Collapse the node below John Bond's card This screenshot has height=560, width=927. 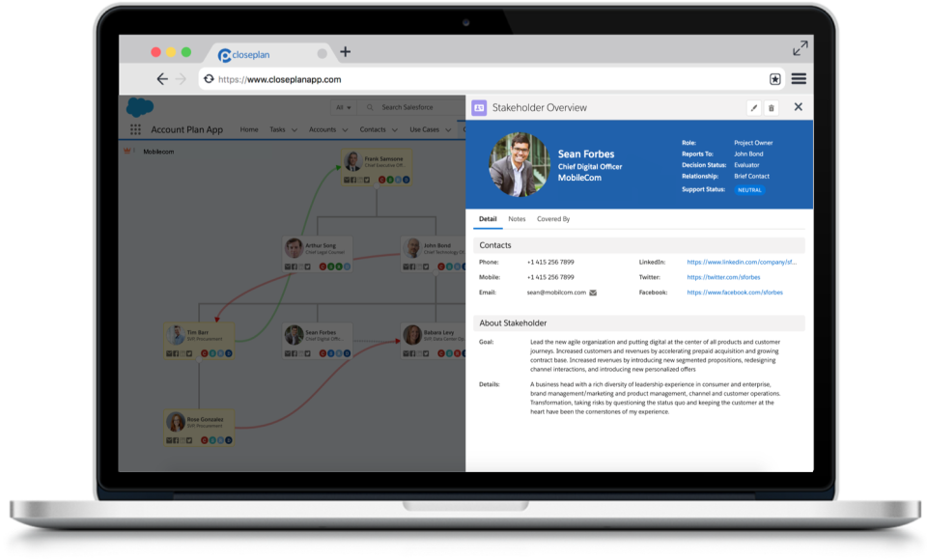[x=435, y=272]
